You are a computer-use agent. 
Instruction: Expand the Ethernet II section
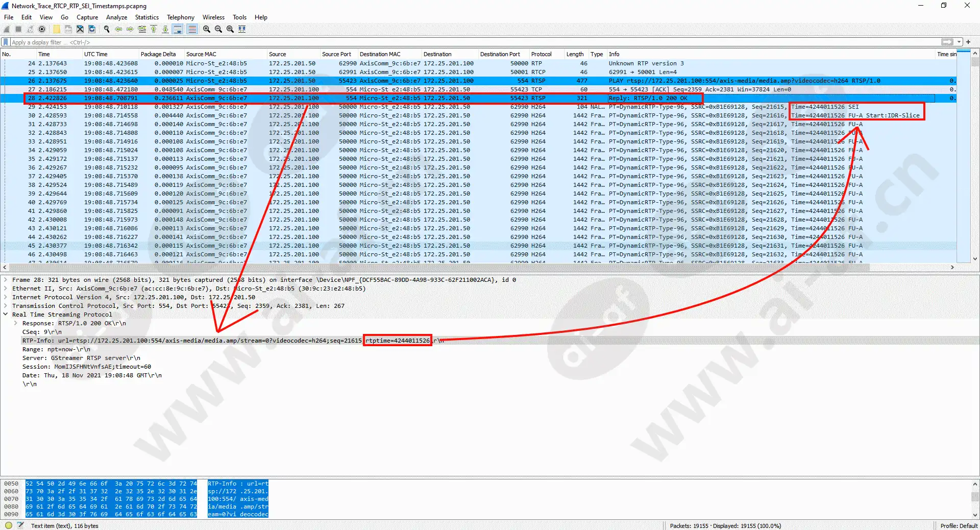coord(6,288)
